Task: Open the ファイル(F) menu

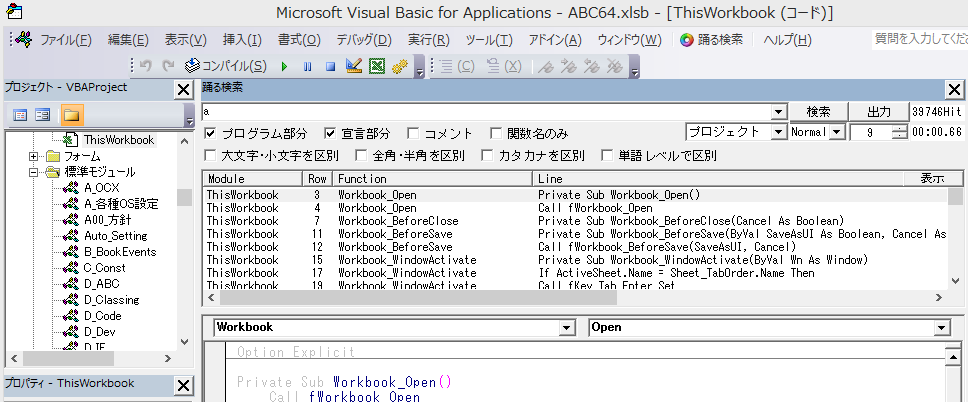Action: pos(66,40)
